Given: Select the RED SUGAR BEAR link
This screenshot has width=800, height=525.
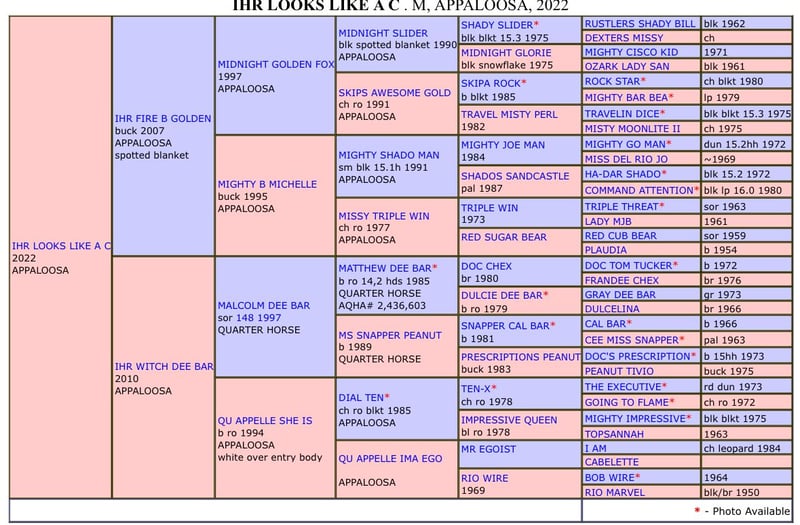Looking at the screenshot, I should pyautogui.click(x=503, y=237).
